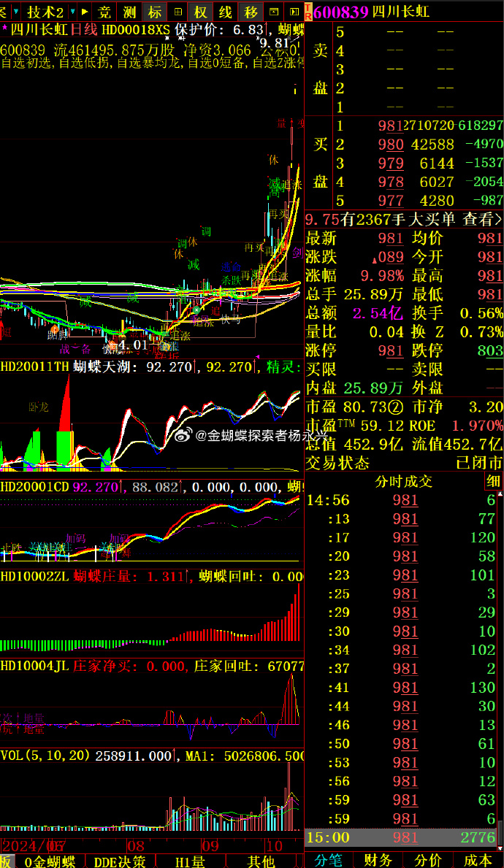Click the side panel toggle icon
This screenshot has height=868, width=504.
[294, 10]
